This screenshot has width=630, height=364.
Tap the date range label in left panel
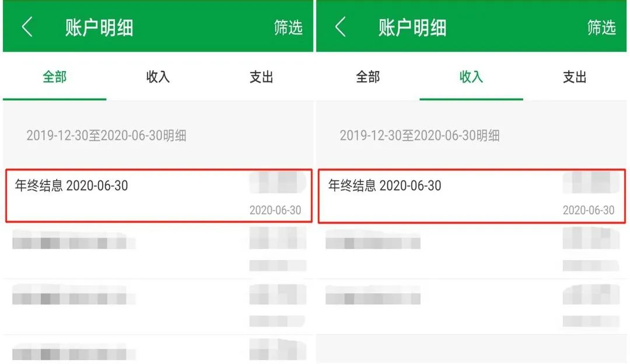(107, 136)
